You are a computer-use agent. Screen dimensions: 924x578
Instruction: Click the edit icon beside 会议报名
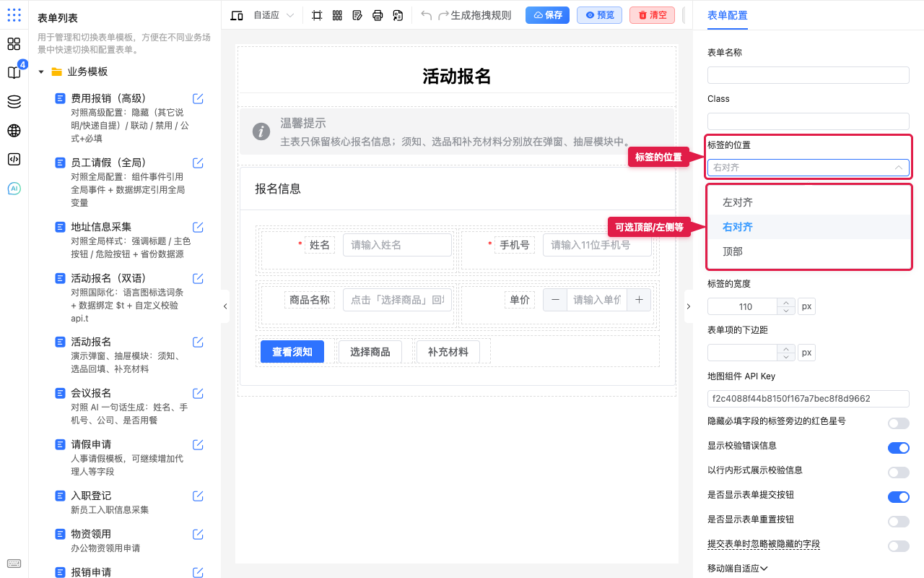click(198, 393)
